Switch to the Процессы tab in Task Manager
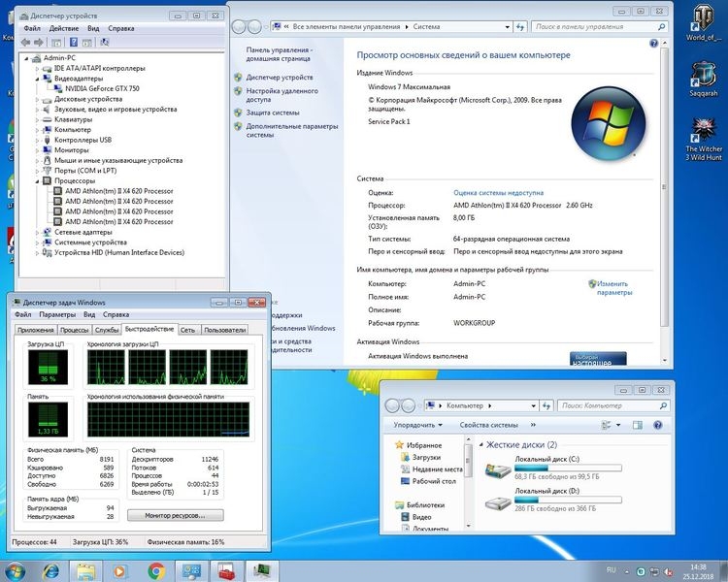The height and width of the screenshot is (582, 728). [75, 330]
